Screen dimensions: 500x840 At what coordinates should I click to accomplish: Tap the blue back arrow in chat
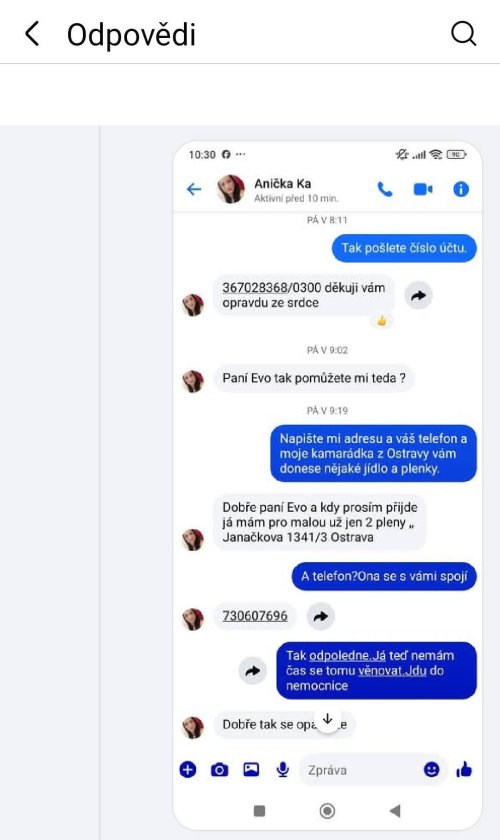(x=193, y=189)
